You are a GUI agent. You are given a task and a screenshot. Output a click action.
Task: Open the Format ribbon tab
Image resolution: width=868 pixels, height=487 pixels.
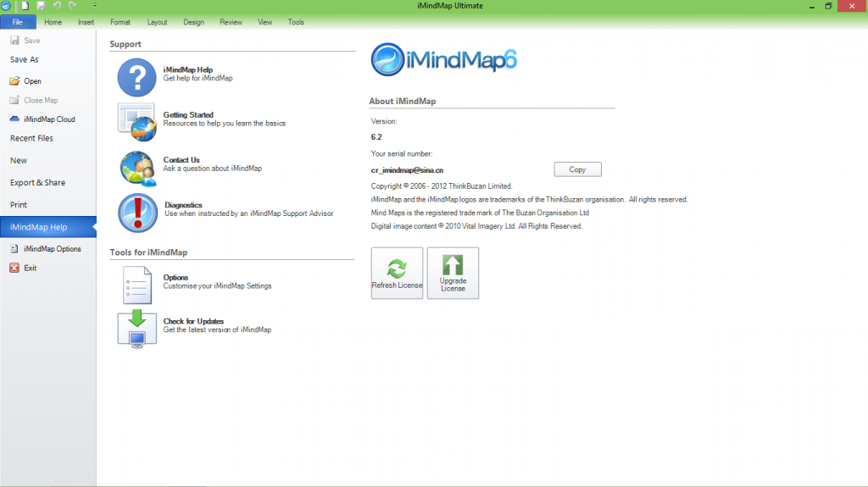120,22
